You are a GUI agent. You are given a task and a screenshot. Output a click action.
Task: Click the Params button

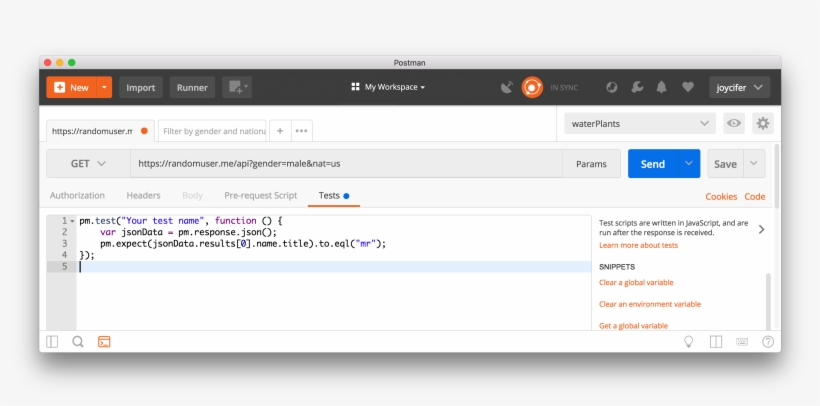tap(591, 164)
